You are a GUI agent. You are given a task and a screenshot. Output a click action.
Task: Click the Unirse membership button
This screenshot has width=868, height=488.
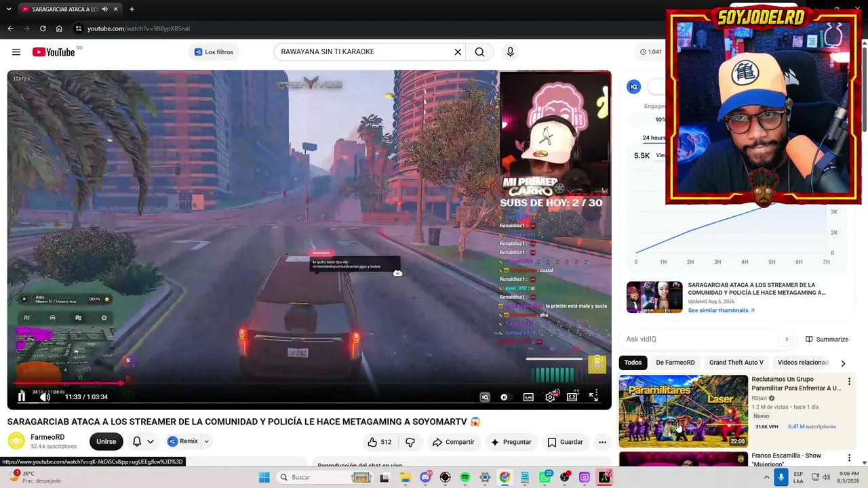(106, 441)
